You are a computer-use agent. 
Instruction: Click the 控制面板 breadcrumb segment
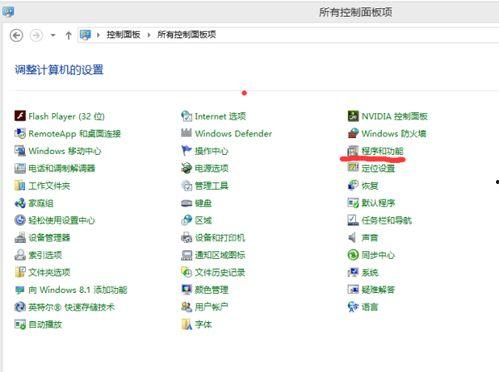(123, 34)
